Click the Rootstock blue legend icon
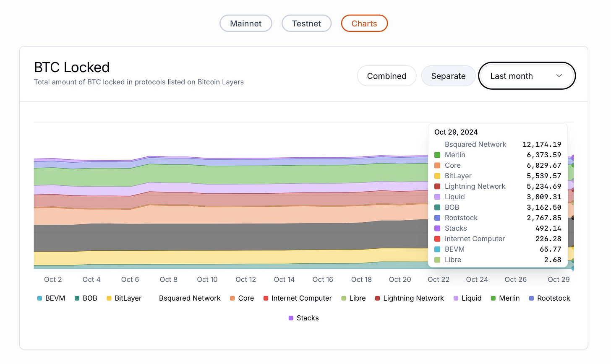Image resolution: width=611 pixels, height=364 pixels. [531, 299]
